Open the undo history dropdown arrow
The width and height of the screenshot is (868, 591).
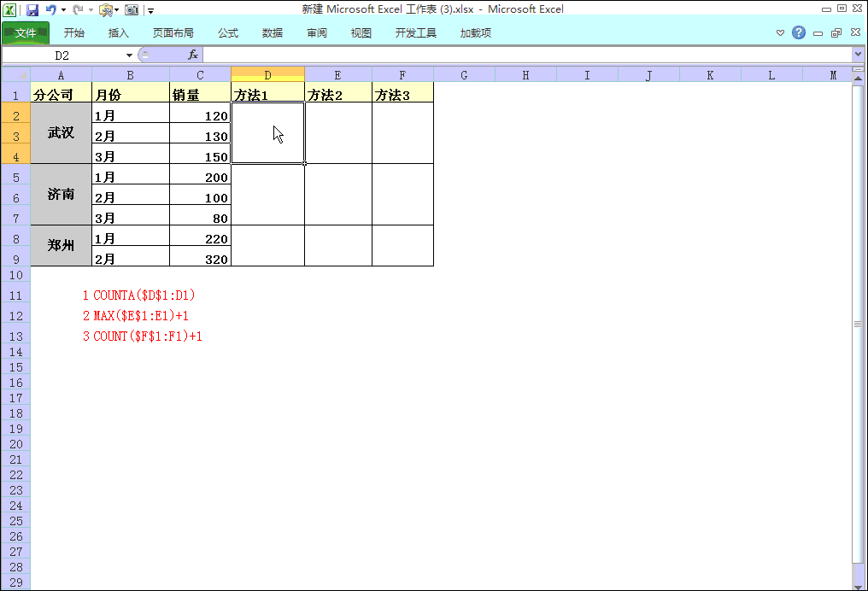tap(64, 10)
